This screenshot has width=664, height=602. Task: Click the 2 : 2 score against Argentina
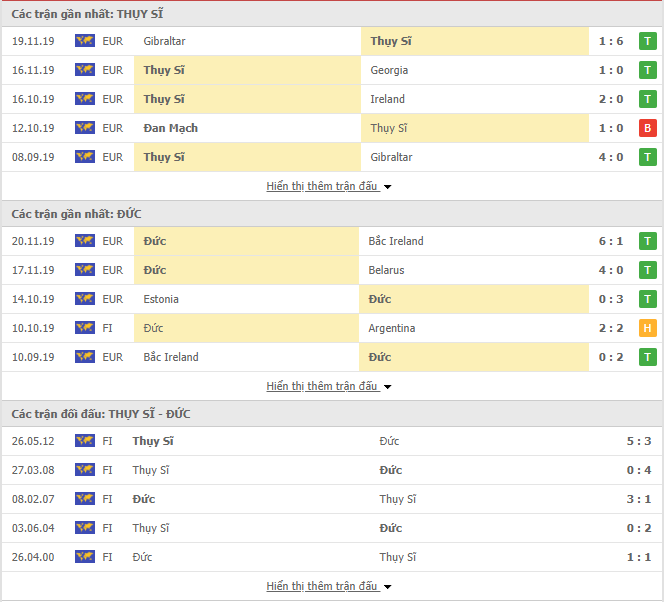click(611, 328)
